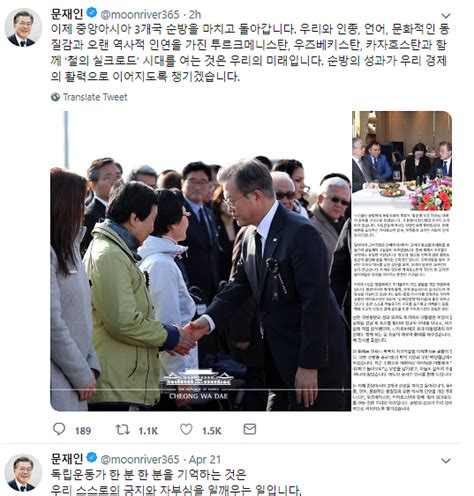Viewport: 474px width, 496px height.
Task: View the large handshake photo
Action: [x=200, y=261]
